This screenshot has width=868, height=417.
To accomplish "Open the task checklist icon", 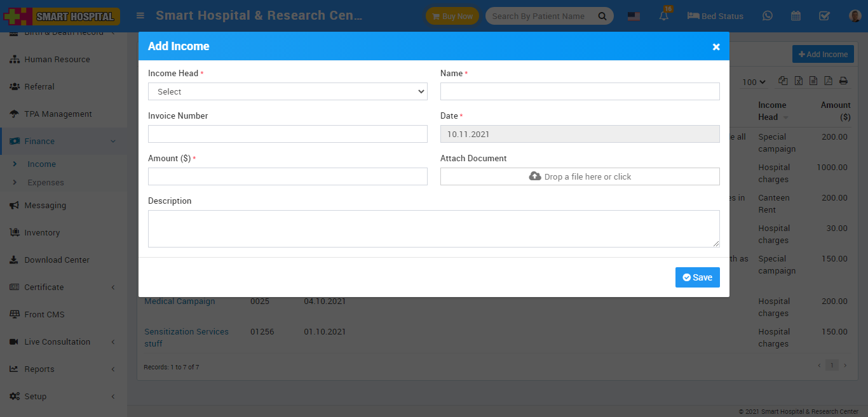I will 824,16.
